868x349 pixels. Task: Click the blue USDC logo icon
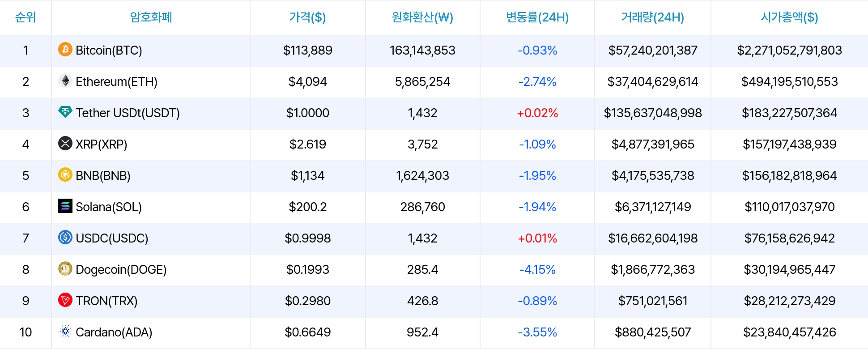pos(65,237)
